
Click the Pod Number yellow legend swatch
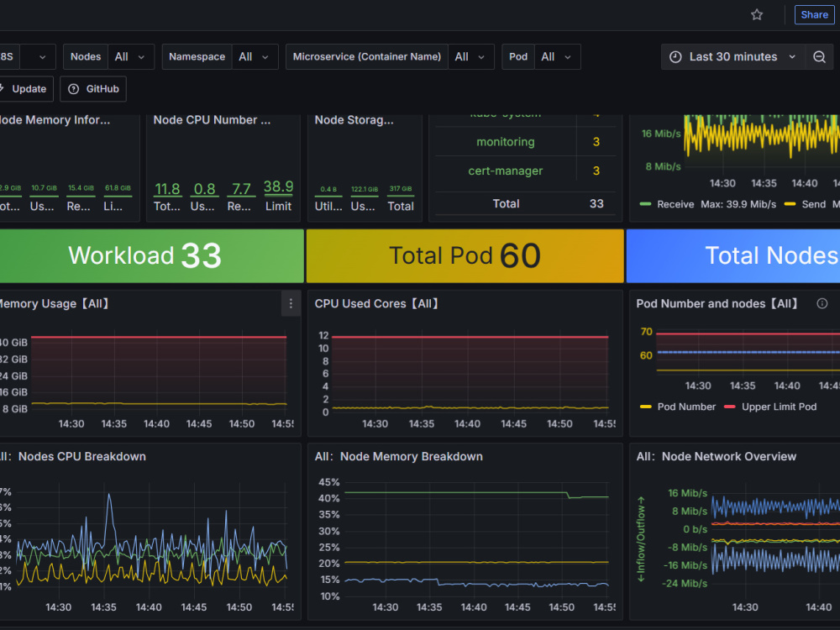coord(645,407)
